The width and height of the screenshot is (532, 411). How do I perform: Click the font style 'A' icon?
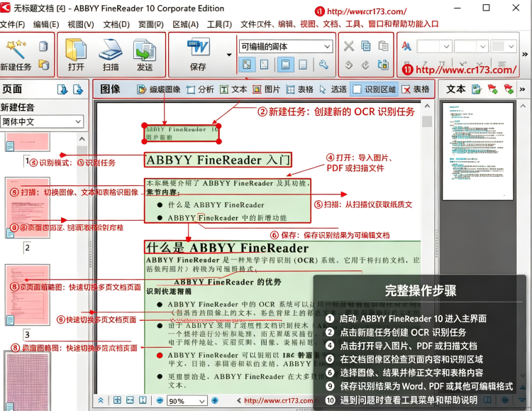coord(406,46)
